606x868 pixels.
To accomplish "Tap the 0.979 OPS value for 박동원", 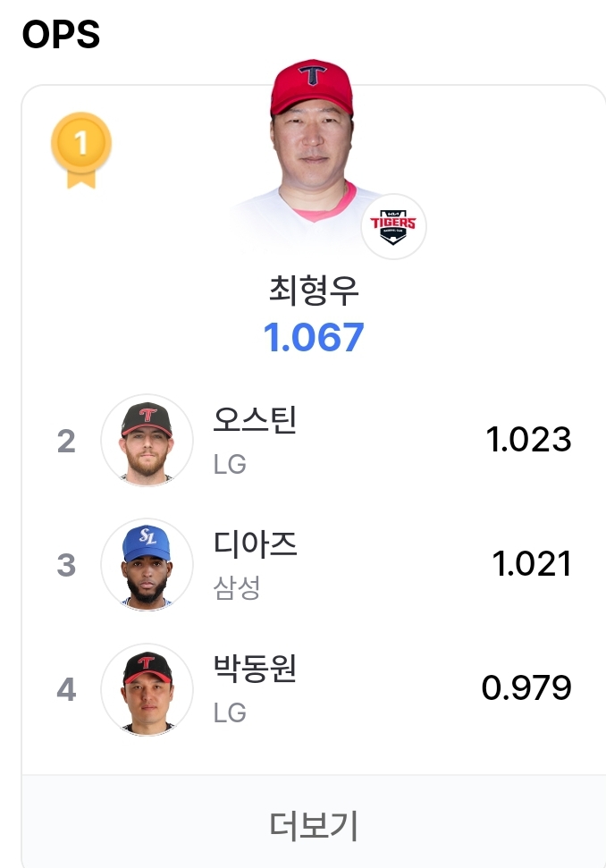I will (526, 687).
